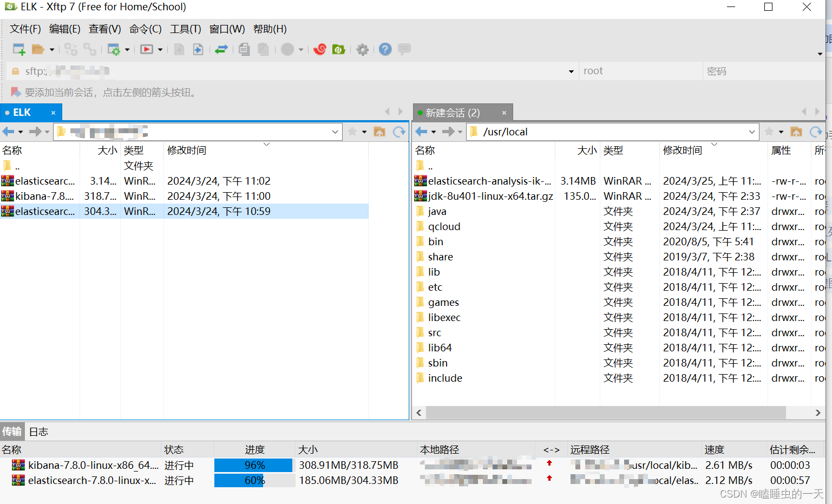The width and height of the screenshot is (832, 504).
Task: Go forward in the remote /usr/local pane
Action: (x=448, y=132)
